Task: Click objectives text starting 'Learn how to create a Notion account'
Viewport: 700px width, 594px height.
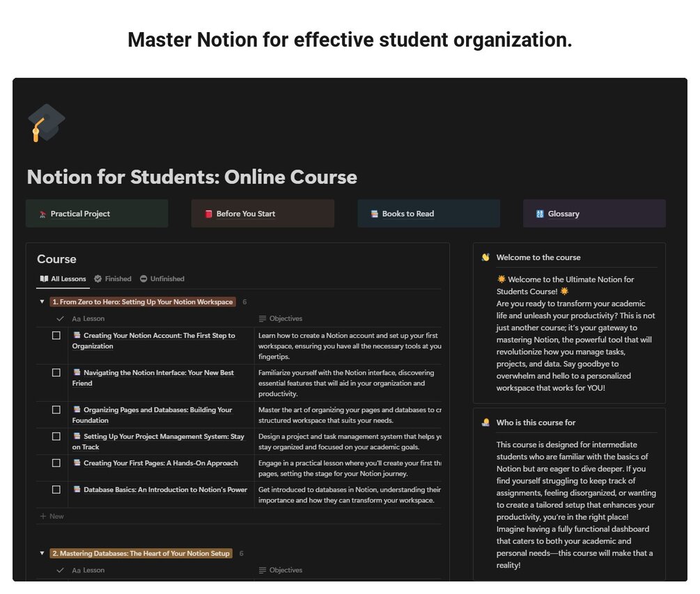Action: click(350, 346)
